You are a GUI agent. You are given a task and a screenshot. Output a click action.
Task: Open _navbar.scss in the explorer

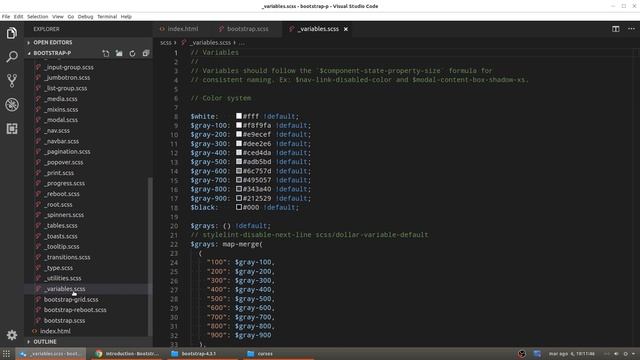click(x=61, y=141)
